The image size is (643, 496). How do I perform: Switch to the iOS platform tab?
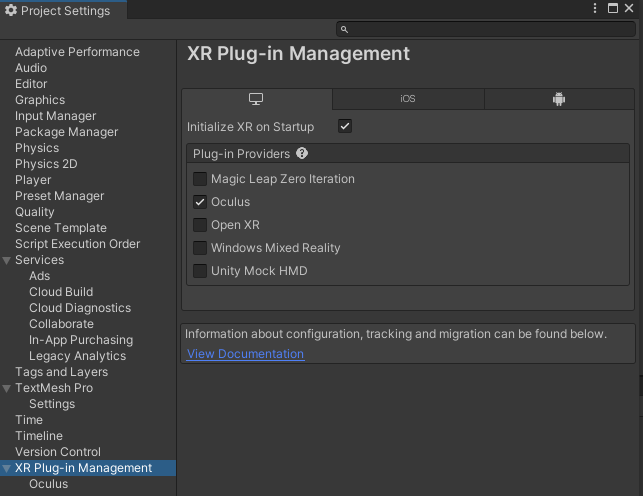(x=408, y=99)
